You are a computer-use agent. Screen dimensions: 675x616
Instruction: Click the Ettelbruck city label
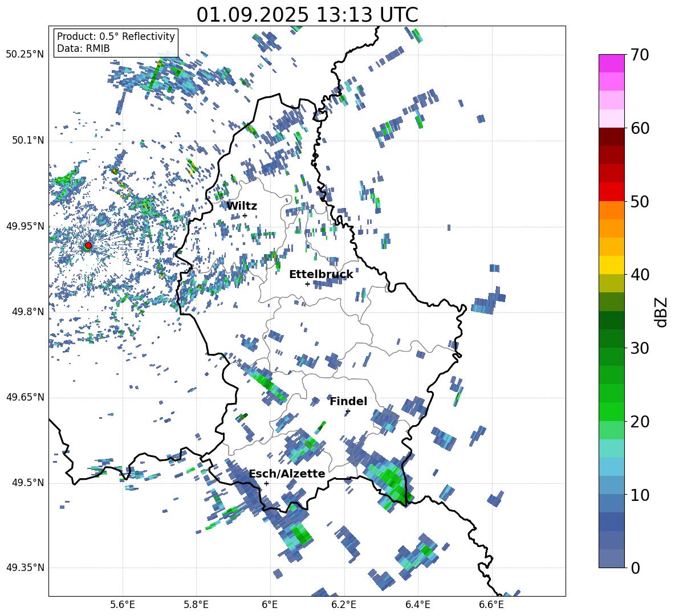pyautogui.click(x=321, y=275)
